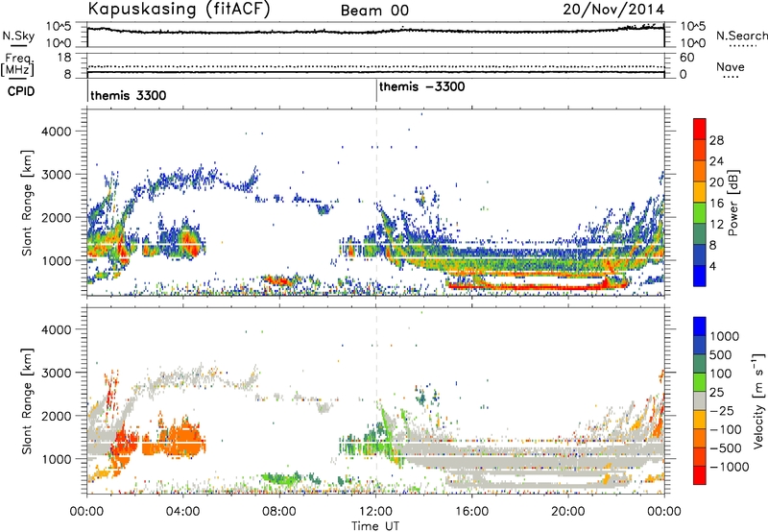The width and height of the screenshot is (768, 532).
Task: Click the 1000 value on velocity color bar
Action: pyautogui.click(x=725, y=336)
